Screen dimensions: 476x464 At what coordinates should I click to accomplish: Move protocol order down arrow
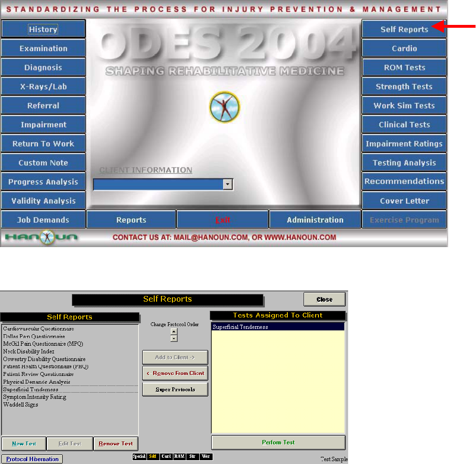174,339
